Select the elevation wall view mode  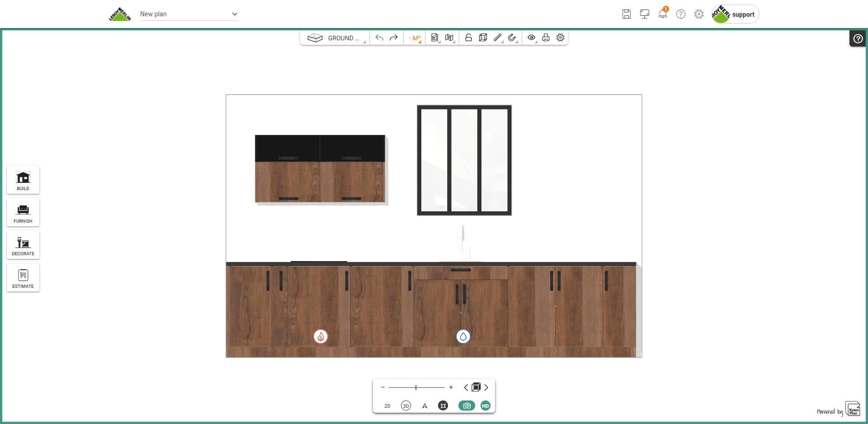pos(443,406)
